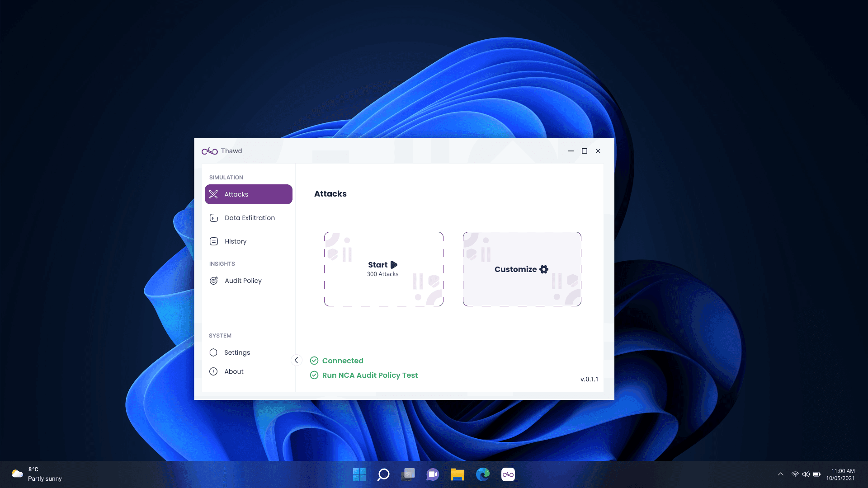This screenshot has height=488, width=868.
Task: Click the play icon beside Start
Action: click(394, 265)
